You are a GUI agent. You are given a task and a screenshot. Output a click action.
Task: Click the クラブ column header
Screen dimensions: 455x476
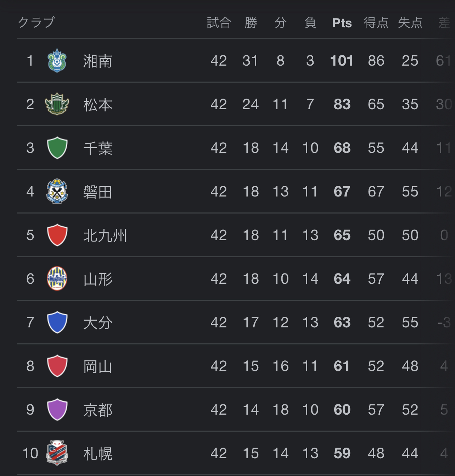[36, 22]
